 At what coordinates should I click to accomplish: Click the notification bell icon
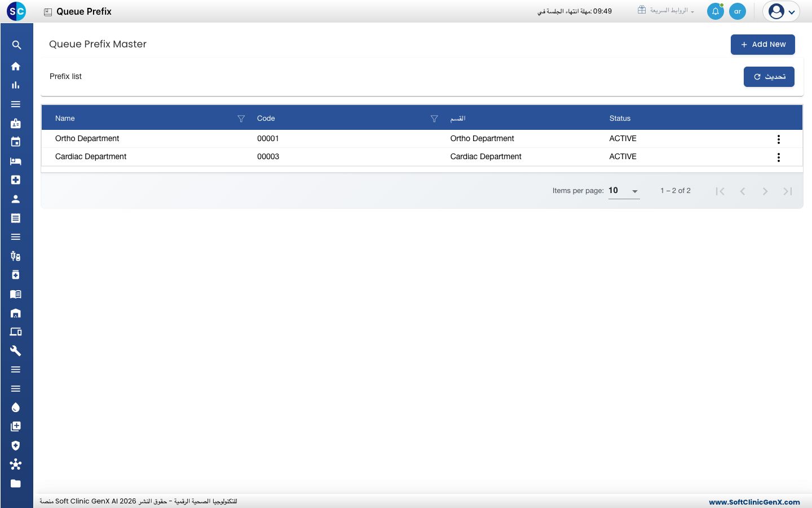pyautogui.click(x=715, y=11)
